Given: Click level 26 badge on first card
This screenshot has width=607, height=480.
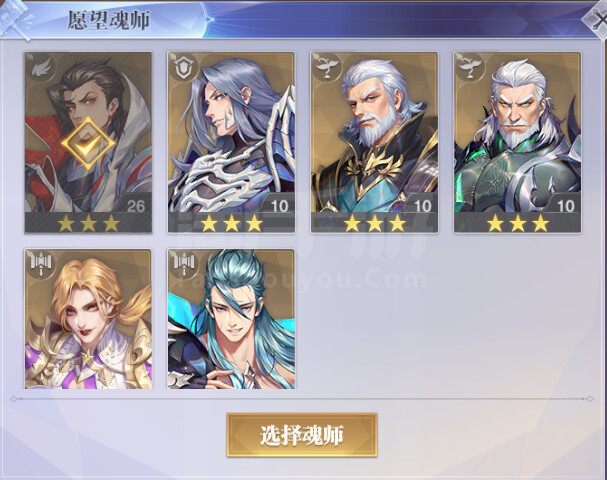Looking at the screenshot, I should point(135,206).
